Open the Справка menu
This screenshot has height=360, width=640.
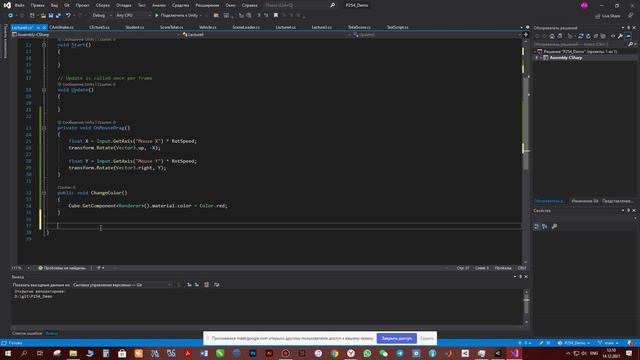[x=249, y=5]
